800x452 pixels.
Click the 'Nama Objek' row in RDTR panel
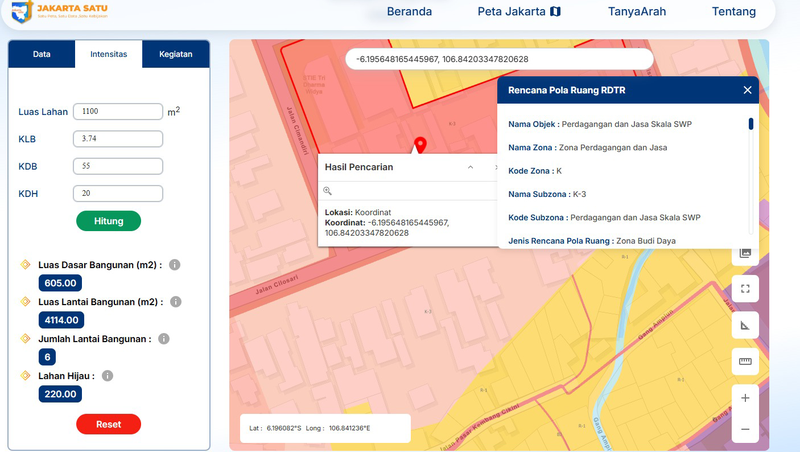tap(600, 124)
